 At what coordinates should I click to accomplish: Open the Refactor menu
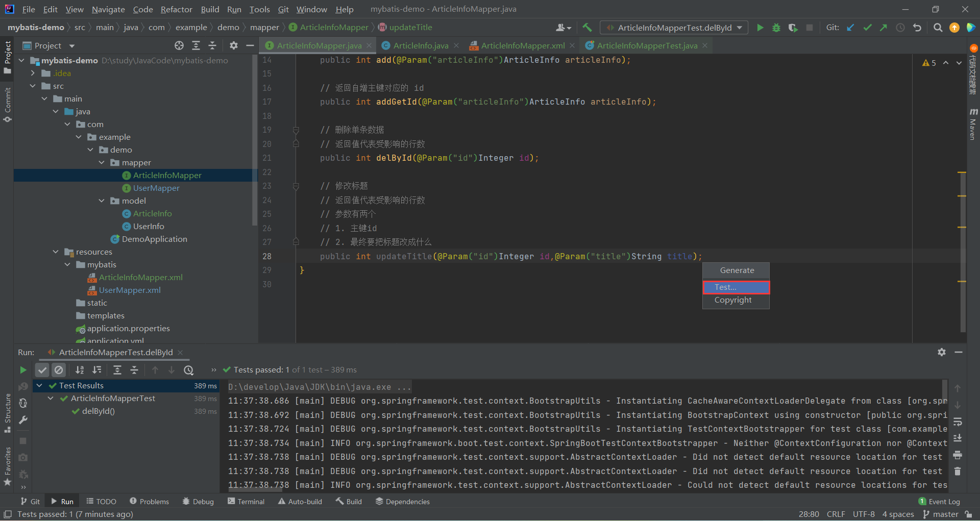click(176, 9)
